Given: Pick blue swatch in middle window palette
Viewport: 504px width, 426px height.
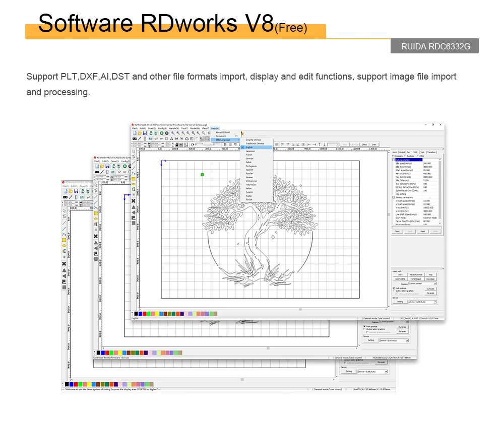Looking at the screenshot, I should (103, 353).
